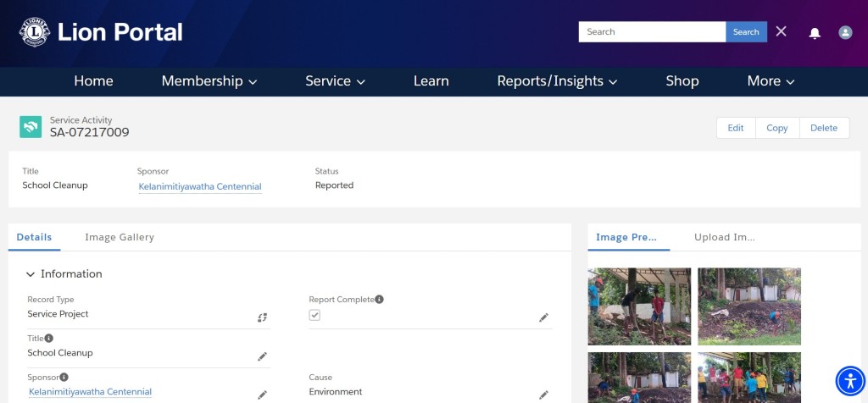Click the Copy button

pos(776,128)
